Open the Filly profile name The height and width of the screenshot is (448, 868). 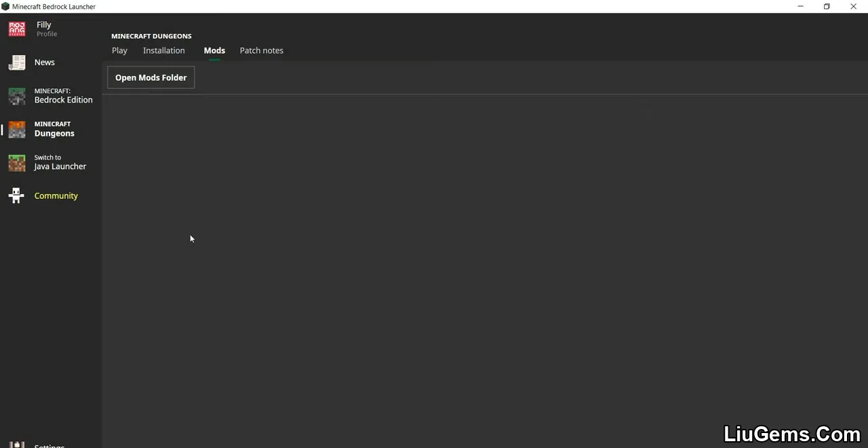point(44,24)
